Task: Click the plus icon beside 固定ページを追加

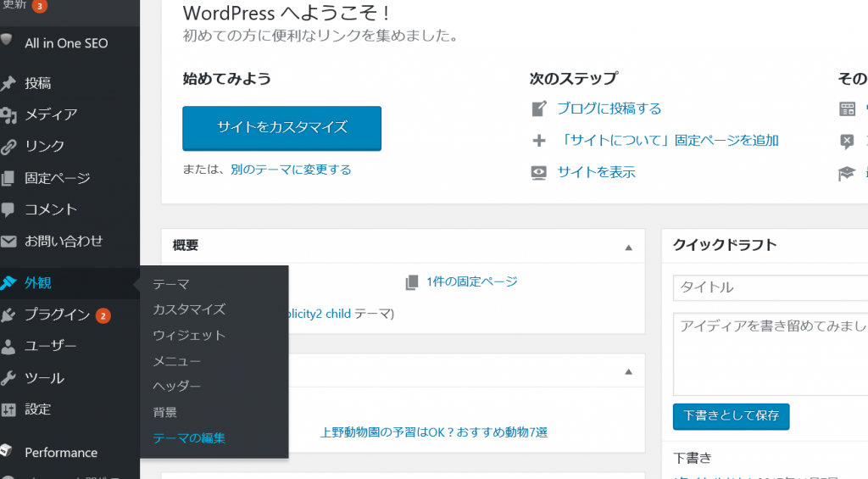Action: pyautogui.click(x=539, y=141)
